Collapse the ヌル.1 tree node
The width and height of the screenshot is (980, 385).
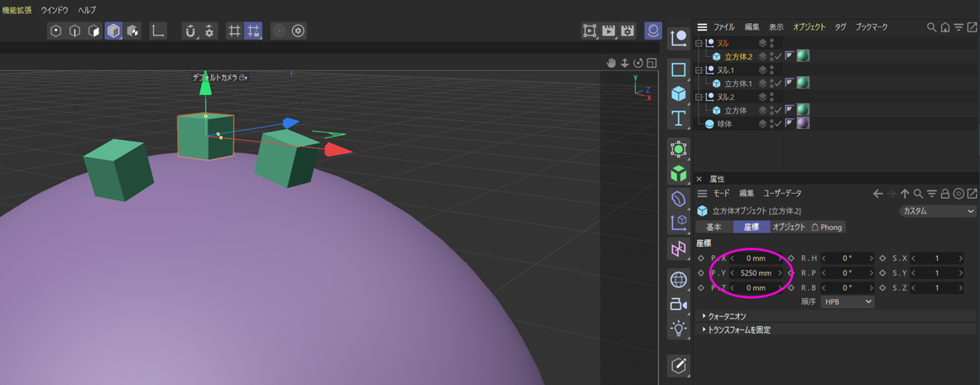point(699,70)
